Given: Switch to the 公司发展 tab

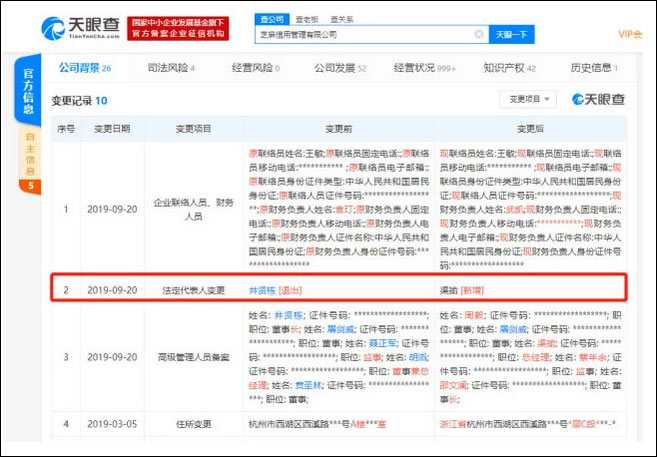Looking at the screenshot, I should tap(340, 68).
